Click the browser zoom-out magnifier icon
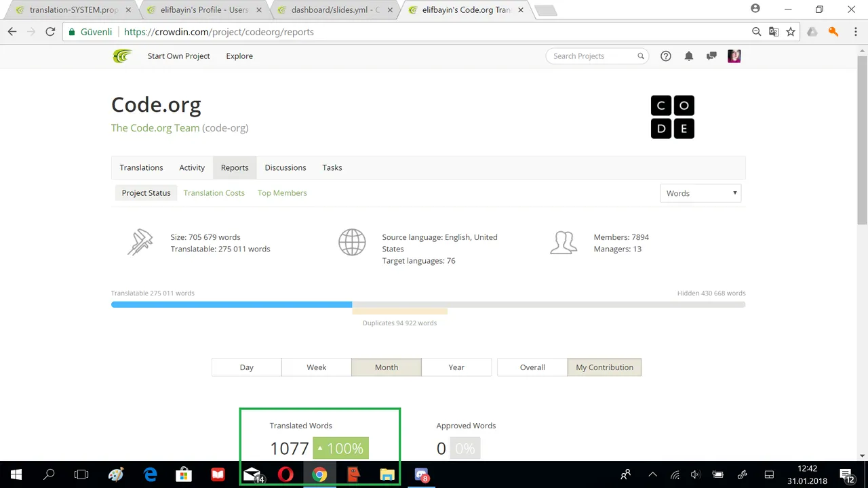868x488 pixels. pos(757,32)
